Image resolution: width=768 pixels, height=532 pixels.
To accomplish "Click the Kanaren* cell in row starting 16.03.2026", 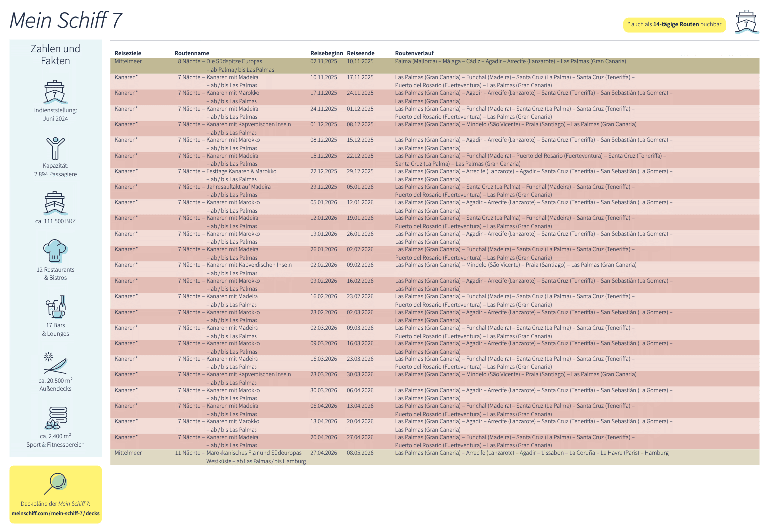I will tap(126, 359).
